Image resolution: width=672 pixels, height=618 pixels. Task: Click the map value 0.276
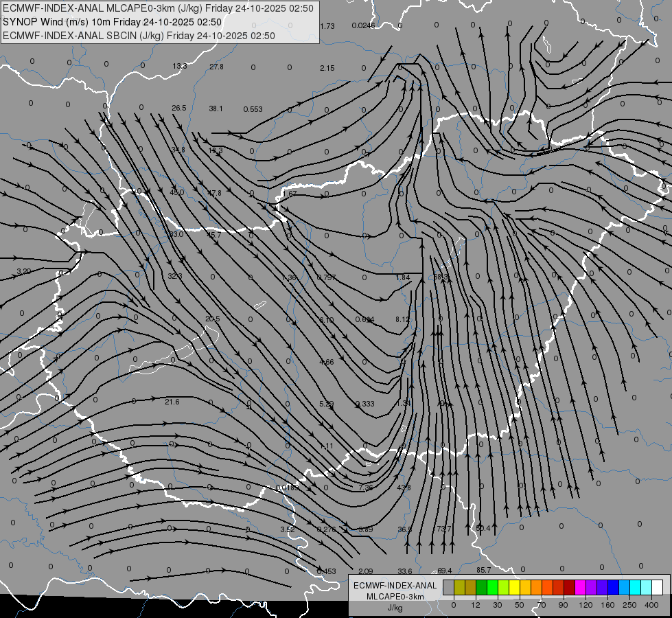click(326, 529)
